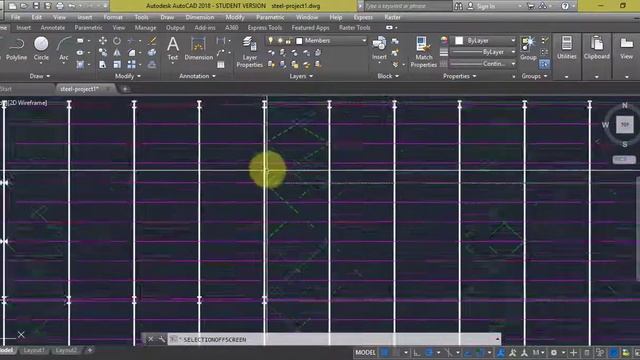Open the View panel in ribbon
The width and height of the screenshot is (640, 360).
click(627, 48)
